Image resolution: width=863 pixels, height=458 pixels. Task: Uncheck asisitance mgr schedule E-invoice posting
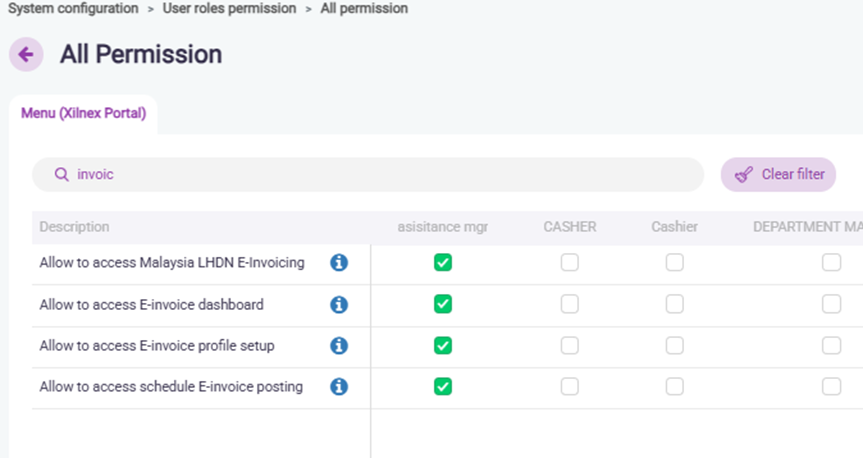(443, 386)
